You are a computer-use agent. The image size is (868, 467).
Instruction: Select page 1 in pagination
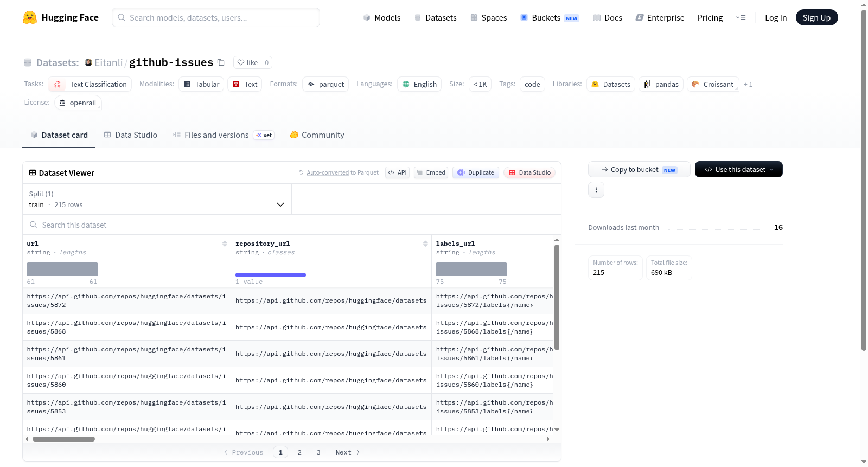pos(280,452)
